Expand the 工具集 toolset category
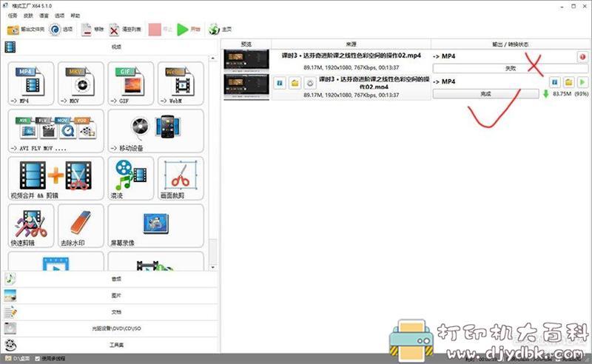The width and height of the screenshot is (592, 364). point(110,345)
